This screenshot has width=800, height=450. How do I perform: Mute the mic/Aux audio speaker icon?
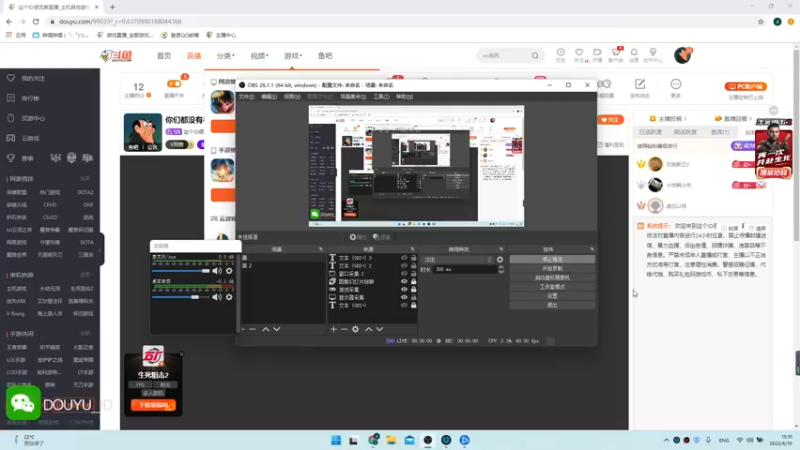pyautogui.click(x=217, y=271)
